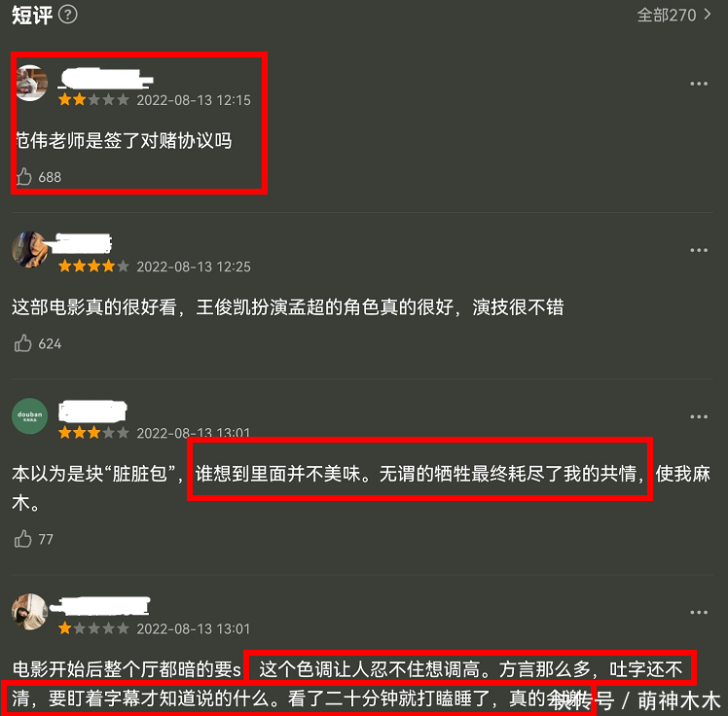Open more options for the 12:15 review
728x716 pixels.
tap(698, 84)
